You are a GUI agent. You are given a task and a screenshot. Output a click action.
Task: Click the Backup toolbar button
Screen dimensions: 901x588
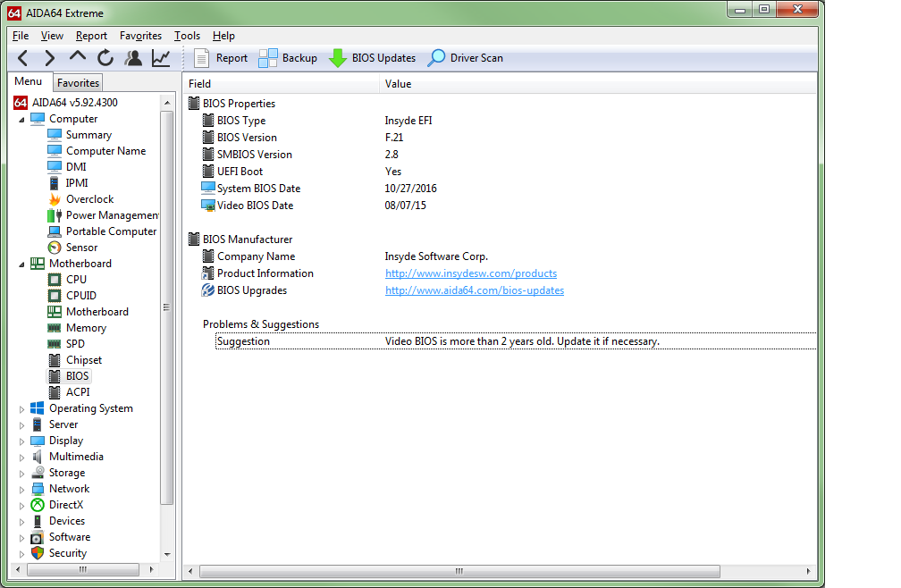[288, 58]
